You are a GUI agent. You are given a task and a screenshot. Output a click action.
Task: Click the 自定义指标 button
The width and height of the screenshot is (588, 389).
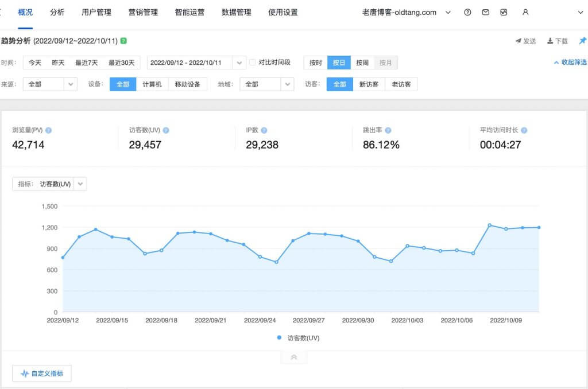(x=42, y=374)
